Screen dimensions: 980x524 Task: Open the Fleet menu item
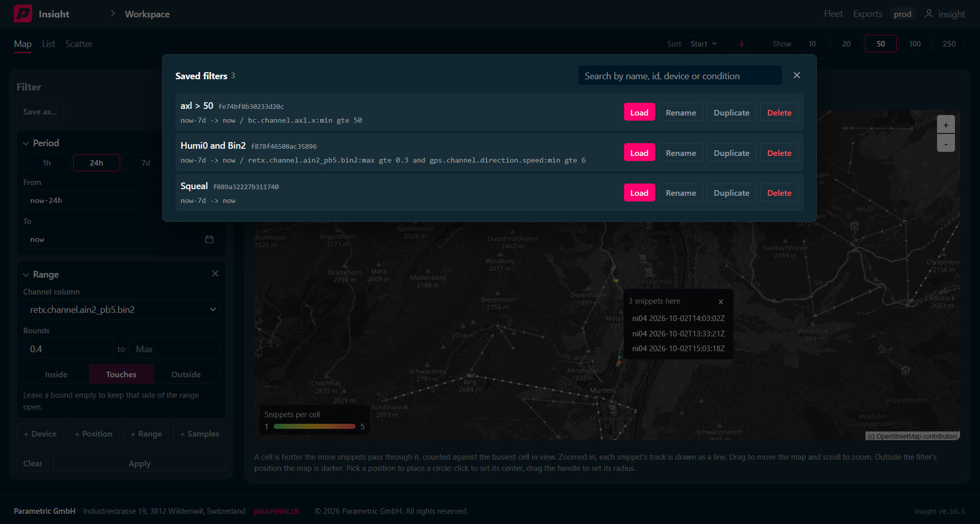(x=833, y=14)
